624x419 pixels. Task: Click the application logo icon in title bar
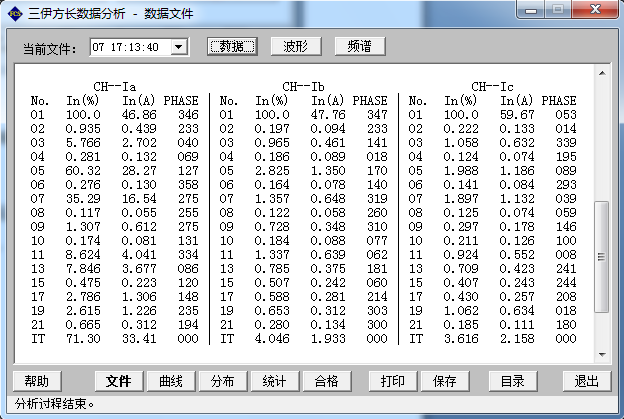tap(14, 14)
